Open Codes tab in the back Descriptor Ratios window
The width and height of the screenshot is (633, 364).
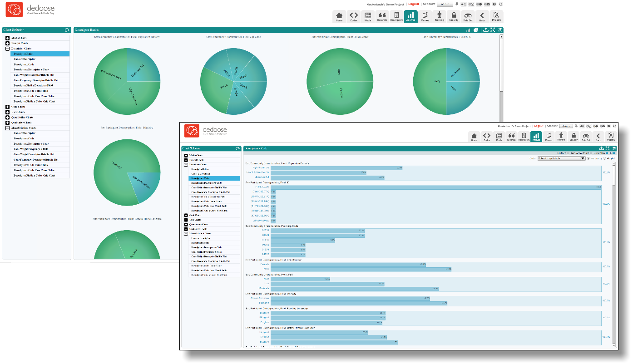point(353,16)
